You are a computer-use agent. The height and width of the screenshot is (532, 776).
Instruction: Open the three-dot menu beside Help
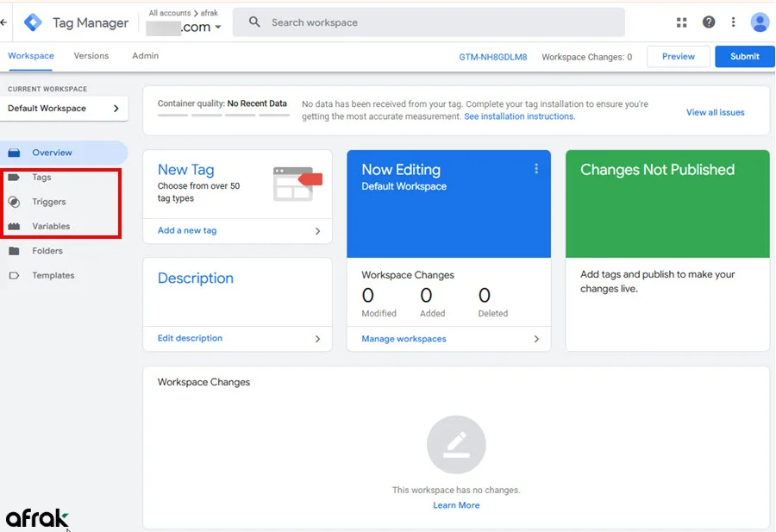[x=734, y=22]
